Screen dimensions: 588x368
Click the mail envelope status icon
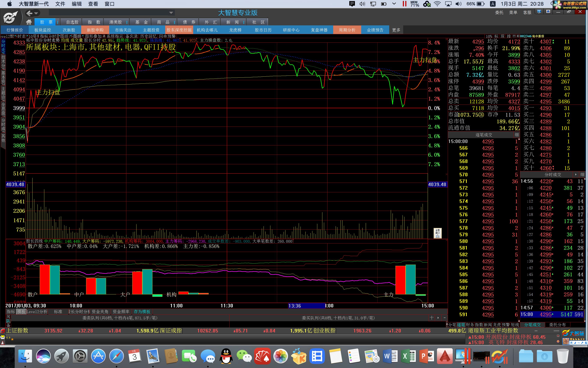(x=3, y=337)
